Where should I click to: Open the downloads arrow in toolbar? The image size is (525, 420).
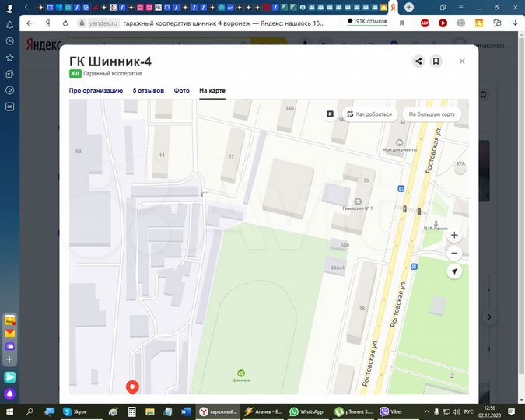coord(515,23)
